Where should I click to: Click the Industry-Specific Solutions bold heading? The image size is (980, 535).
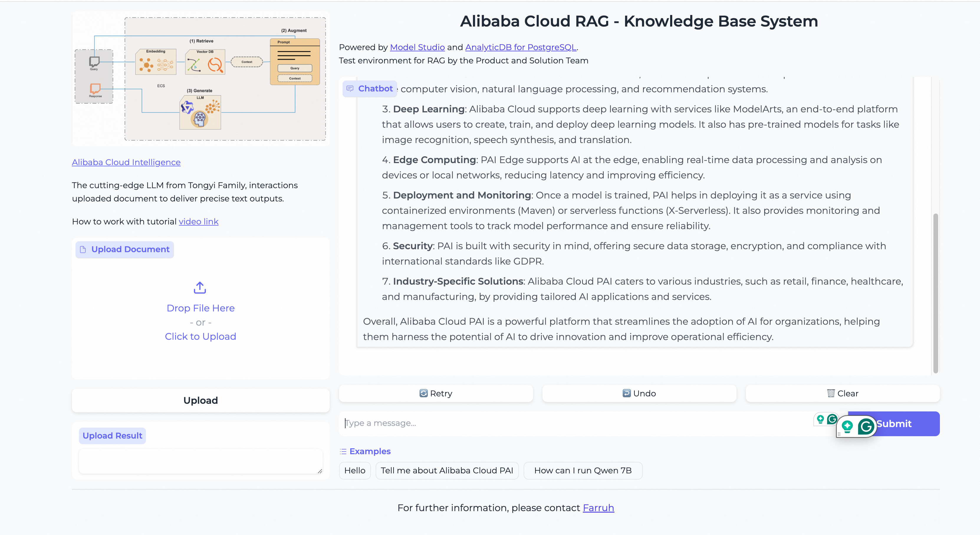point(458,281)
